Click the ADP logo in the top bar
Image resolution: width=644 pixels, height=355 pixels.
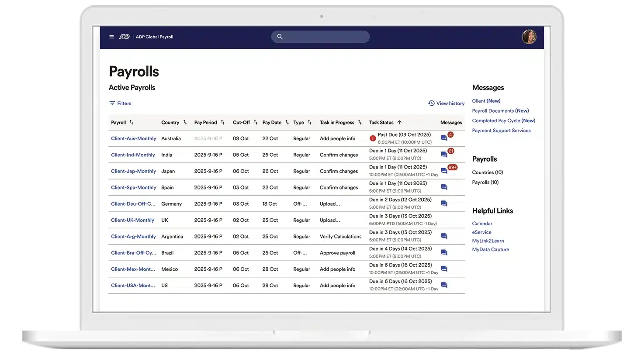[x=125, y=37]
